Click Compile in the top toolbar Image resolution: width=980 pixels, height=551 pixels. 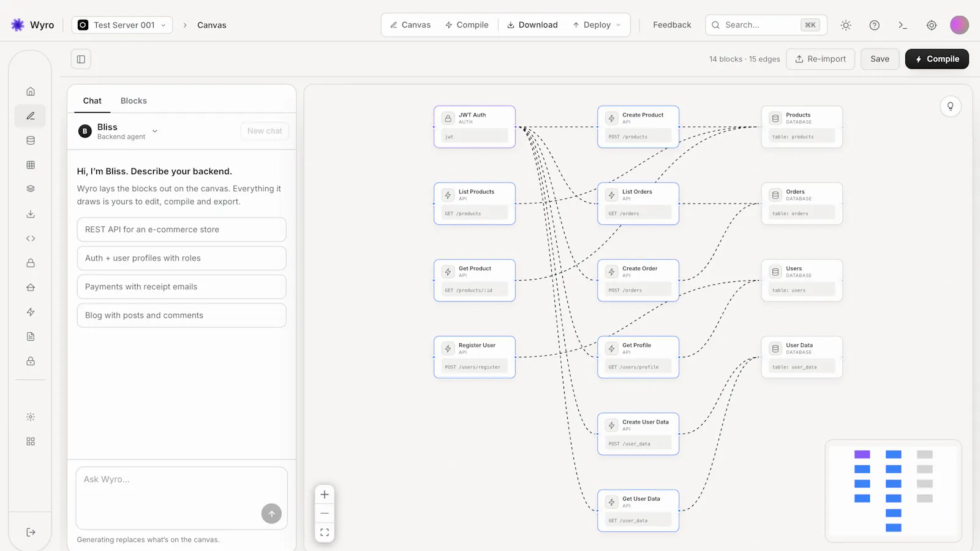click(x=467, y=25)
